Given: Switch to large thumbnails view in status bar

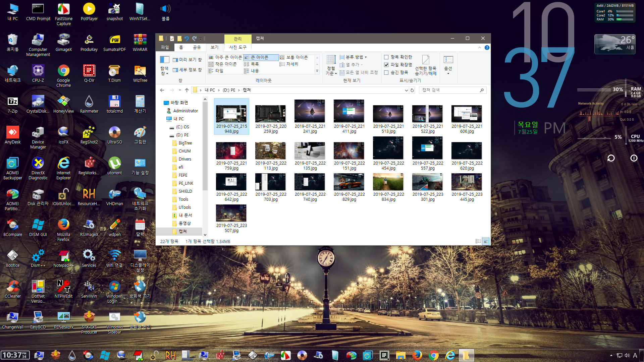Looking at the screenshot, I should [x=485, y=241].
